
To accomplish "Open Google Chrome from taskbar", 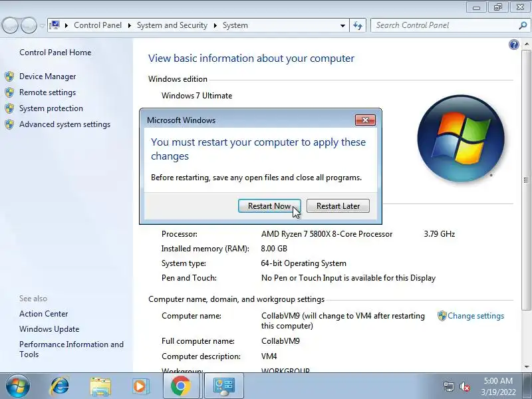I will [180, 386].
